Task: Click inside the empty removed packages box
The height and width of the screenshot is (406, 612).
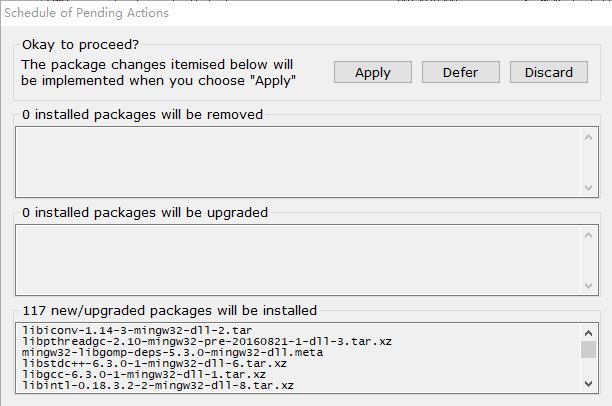Action: coord(298,162)
